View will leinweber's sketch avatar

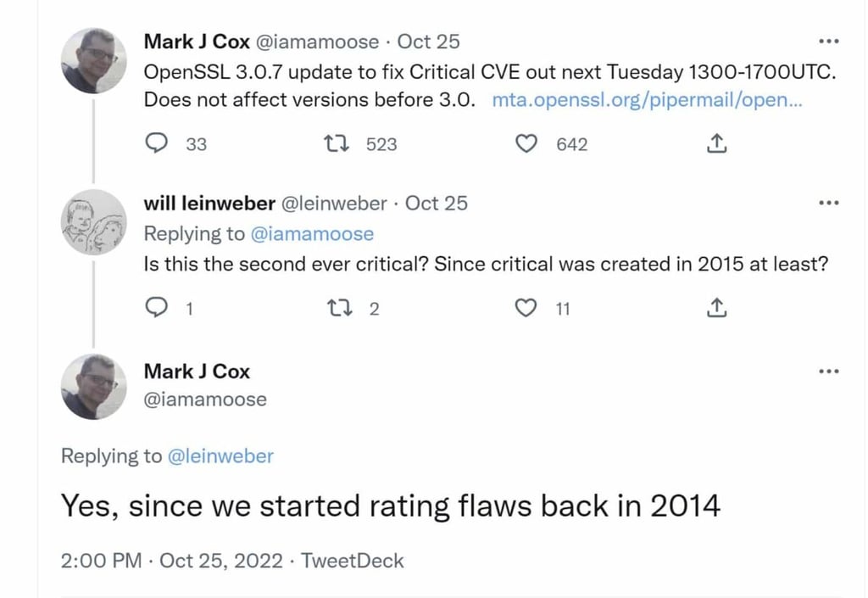(x=93, y=222)
